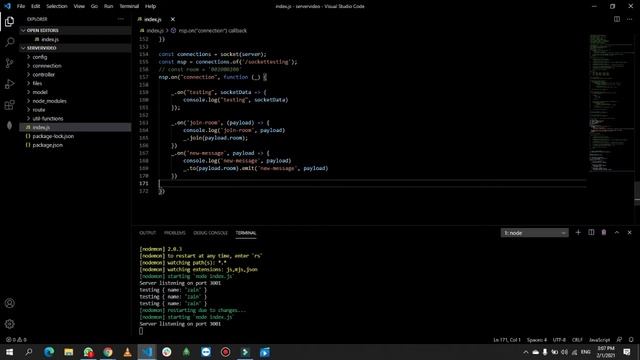640x360 pixels.
Task: Open the View menu
Action: click(x=79, y=6)
